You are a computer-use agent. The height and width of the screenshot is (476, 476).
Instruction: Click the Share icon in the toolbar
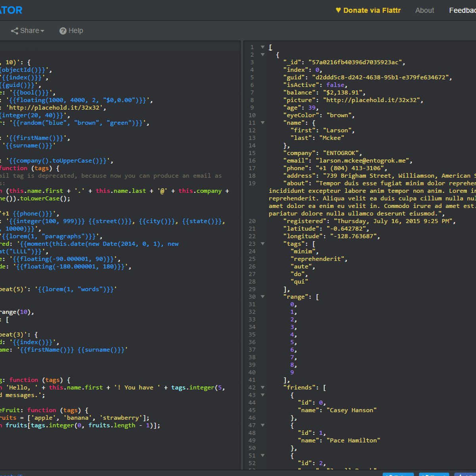click(x=15, y=31)
